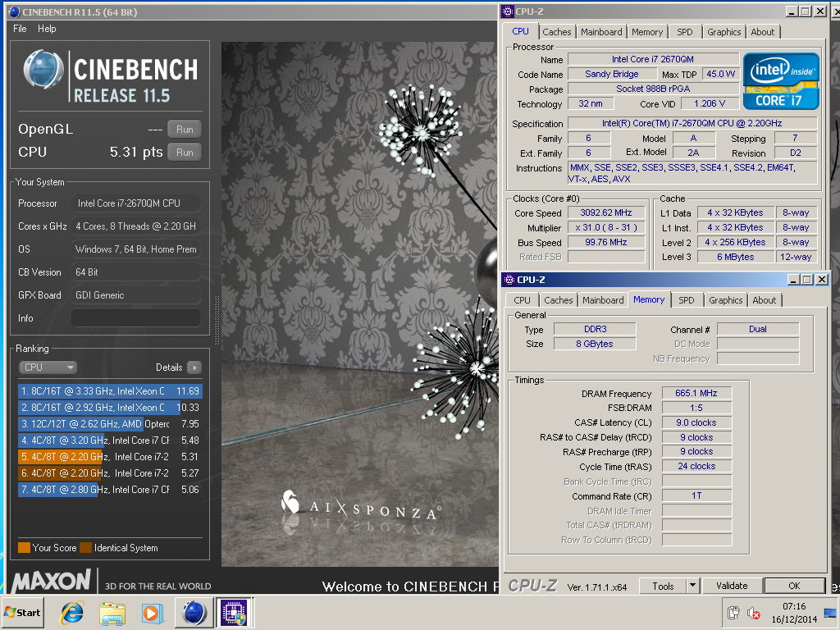Click the upper CPU-Z window title icon
The width and height of the screenshot is (840, 630).
click(x=508, y=11)
